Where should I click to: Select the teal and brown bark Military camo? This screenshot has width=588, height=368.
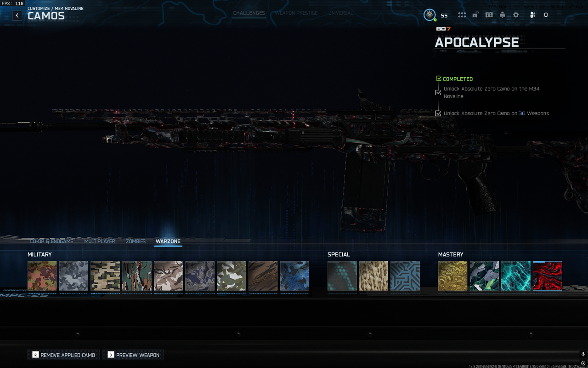(137, 276)
